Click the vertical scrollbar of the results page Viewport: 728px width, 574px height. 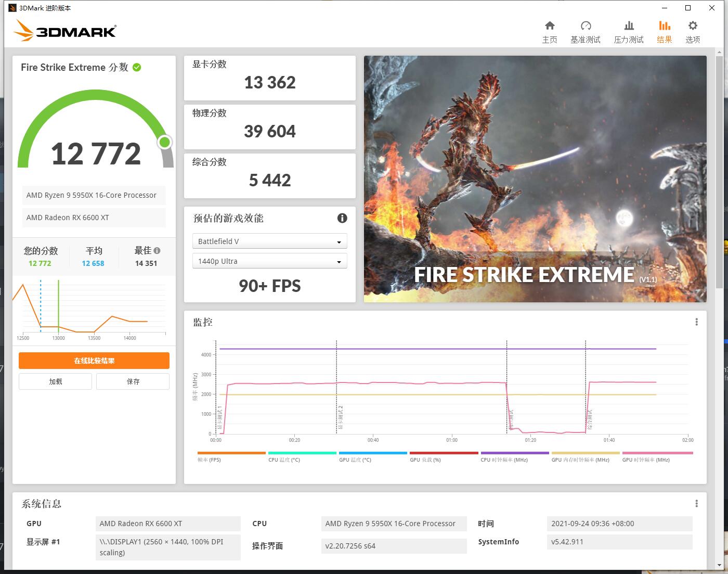[720, 172]
